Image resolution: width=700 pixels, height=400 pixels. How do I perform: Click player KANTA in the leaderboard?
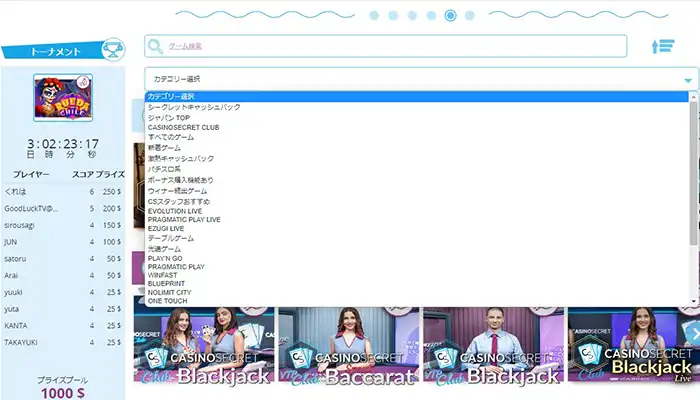(x=16, y=326)
